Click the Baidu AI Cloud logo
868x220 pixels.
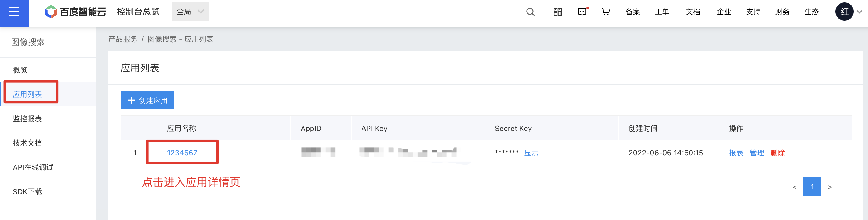(75, 12)
